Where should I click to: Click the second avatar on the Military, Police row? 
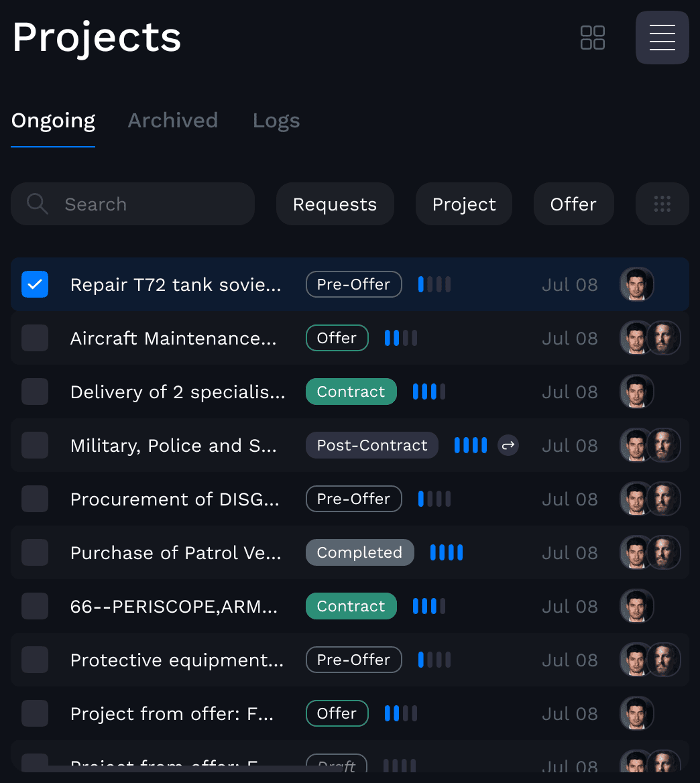click(664, 445)
